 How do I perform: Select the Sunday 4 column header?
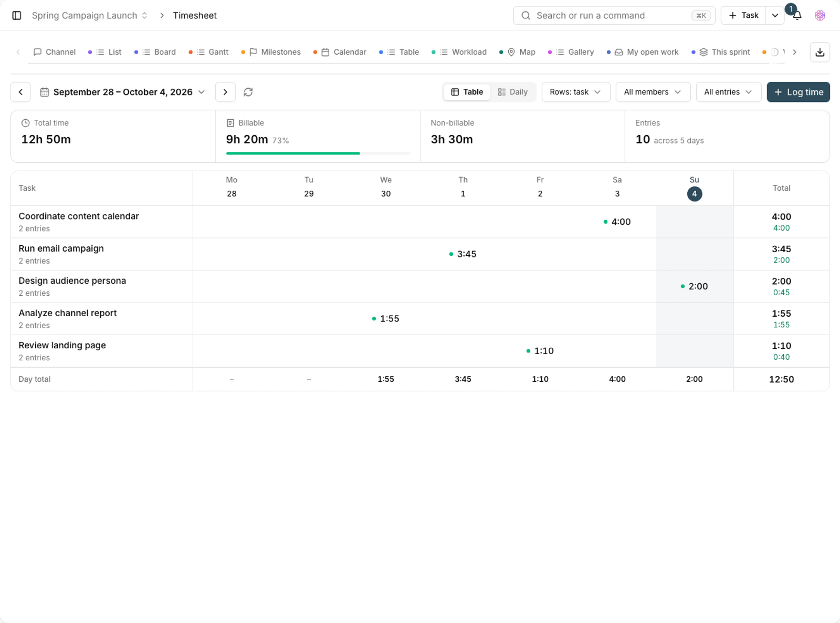(x=694, y=188)
